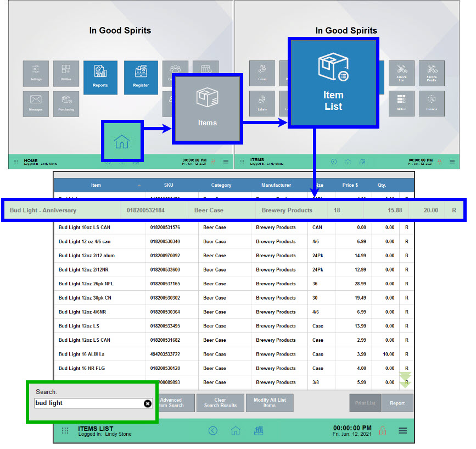Open the Reports tile on Home screen
The image size is (476, 449).
pos(100,77)
